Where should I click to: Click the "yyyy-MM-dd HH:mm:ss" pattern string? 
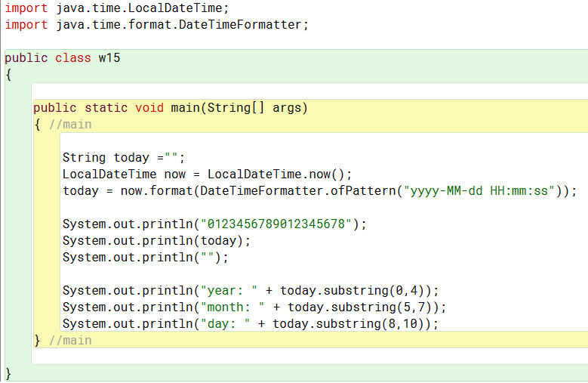(479, 191)
